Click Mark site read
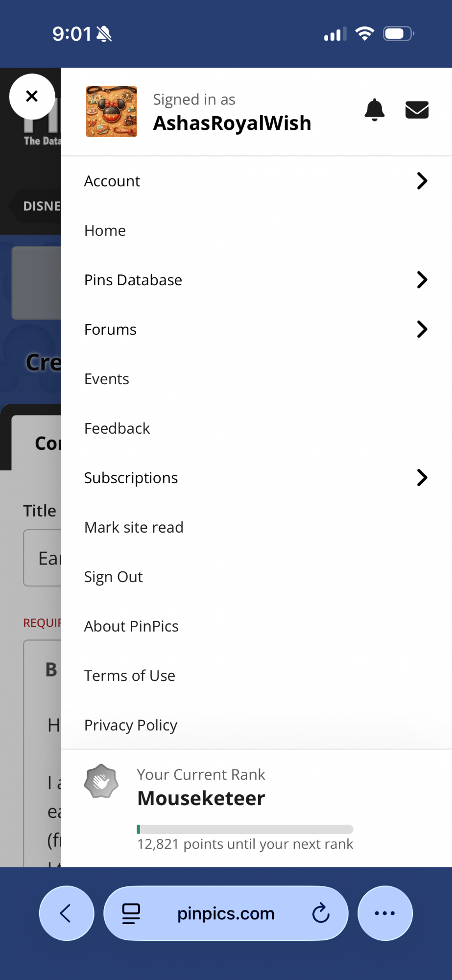This screenshot has width=452, height=980. click(134, 528)
